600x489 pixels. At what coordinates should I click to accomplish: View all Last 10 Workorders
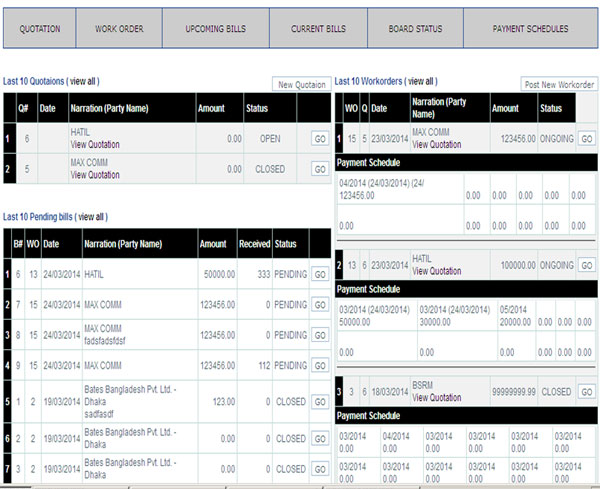coord(420,81)
